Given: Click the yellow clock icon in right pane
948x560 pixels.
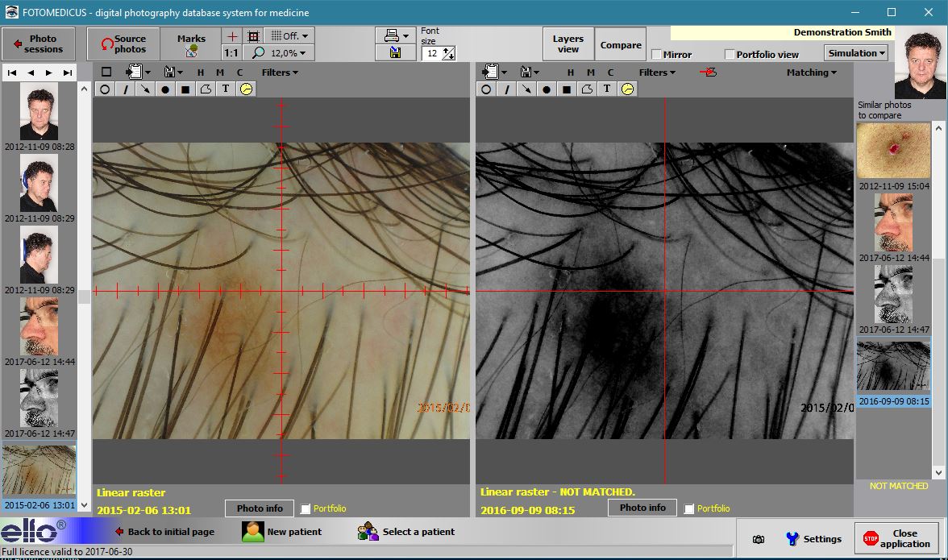Looking at the screenshot, I should [x=627, y=89].
